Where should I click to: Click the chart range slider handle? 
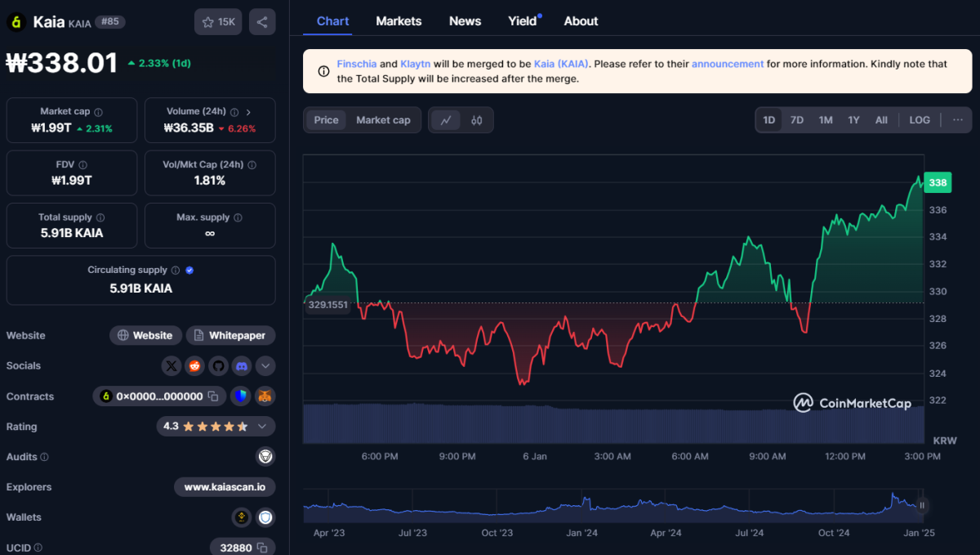(922, 505)
